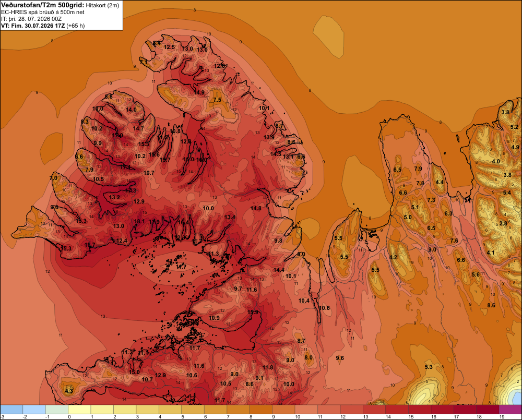Click the 'Veðurstofan/T2m 500grid:' title

click(43, 5)
